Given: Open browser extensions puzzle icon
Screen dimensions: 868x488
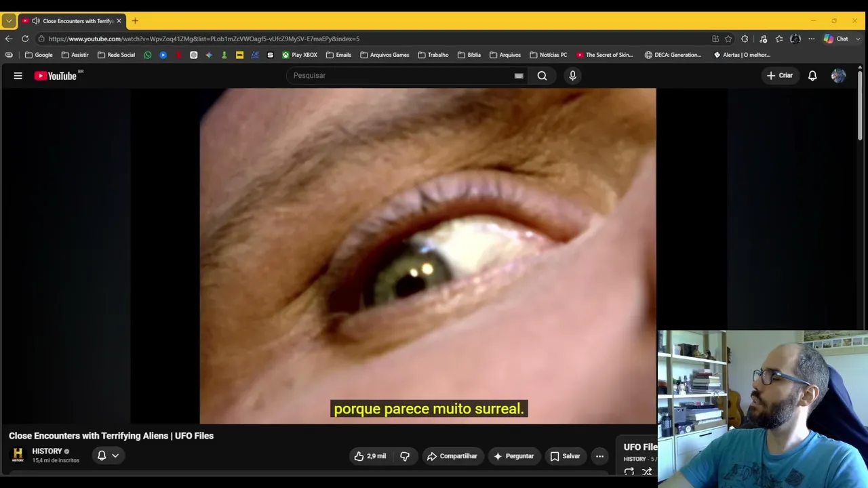Looking at the screenshot, I should click(x=745, y=39).
